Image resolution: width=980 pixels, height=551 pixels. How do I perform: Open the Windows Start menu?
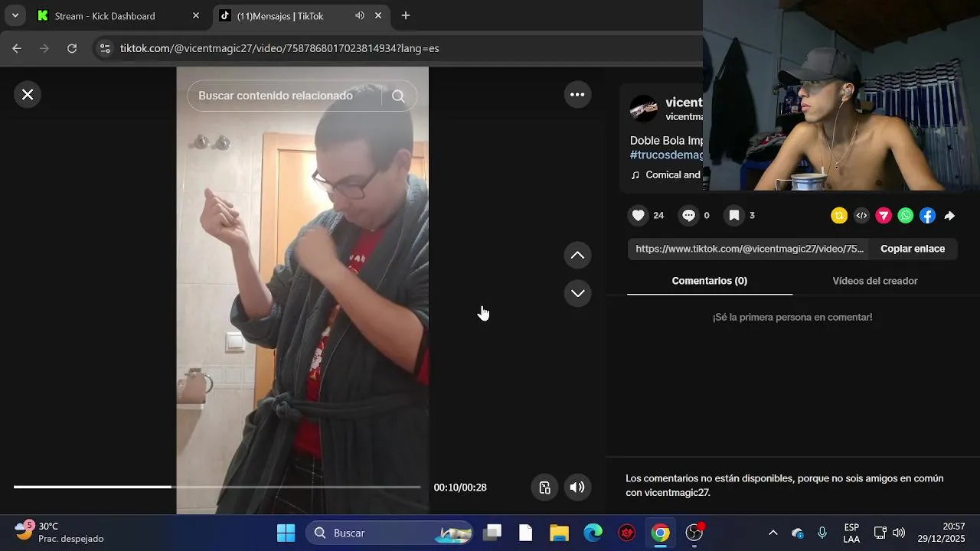click(x=286, y=533)
